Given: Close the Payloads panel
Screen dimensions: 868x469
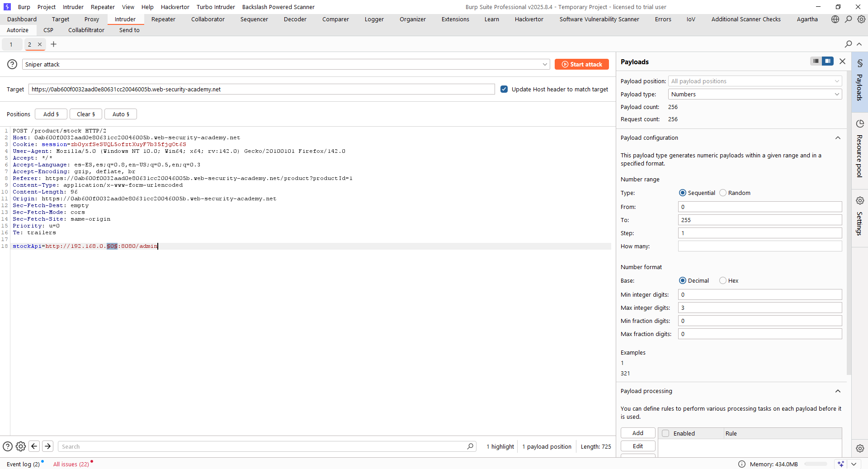Looking at the screenshot, I should [x=842, y=62].
